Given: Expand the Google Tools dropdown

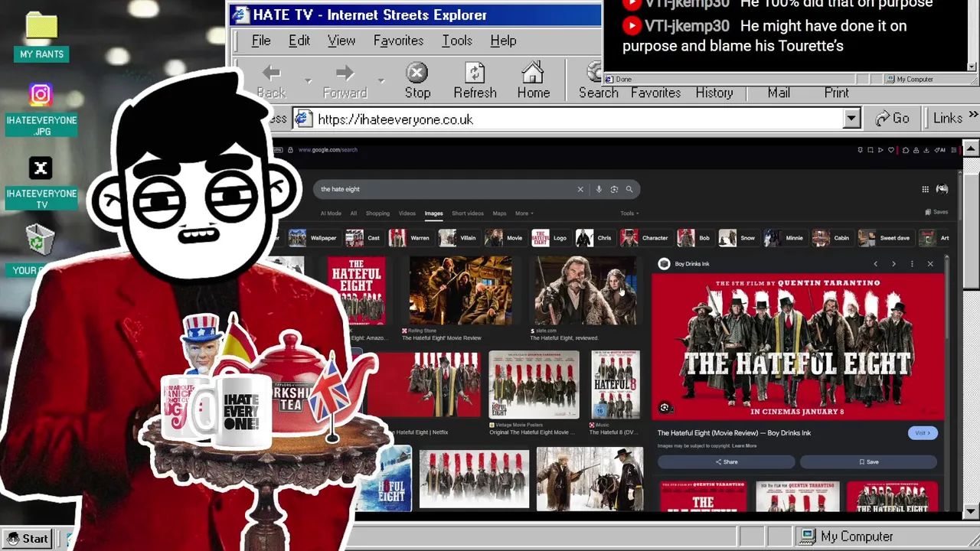Looking at the screenshot, I should point(629,214).
